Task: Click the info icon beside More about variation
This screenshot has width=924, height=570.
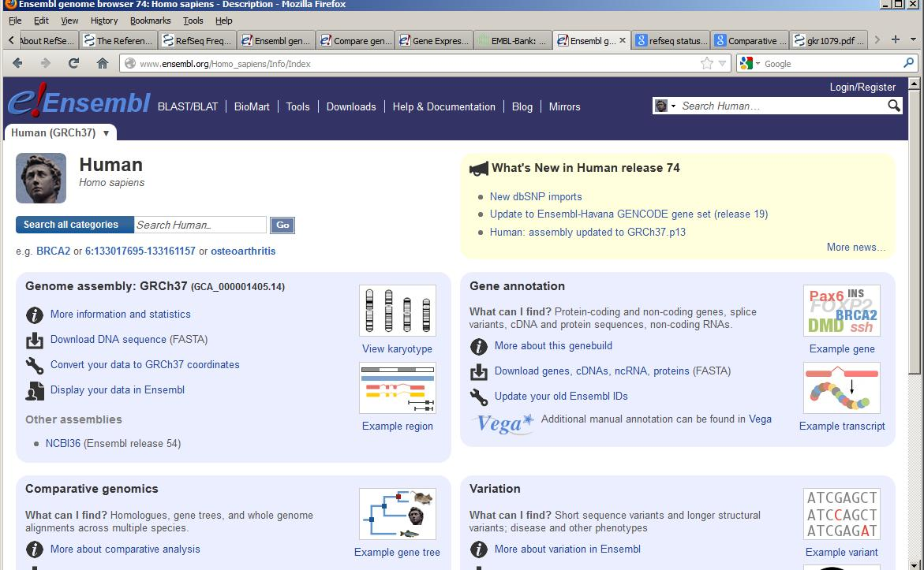Action: [x=478, y=550]
